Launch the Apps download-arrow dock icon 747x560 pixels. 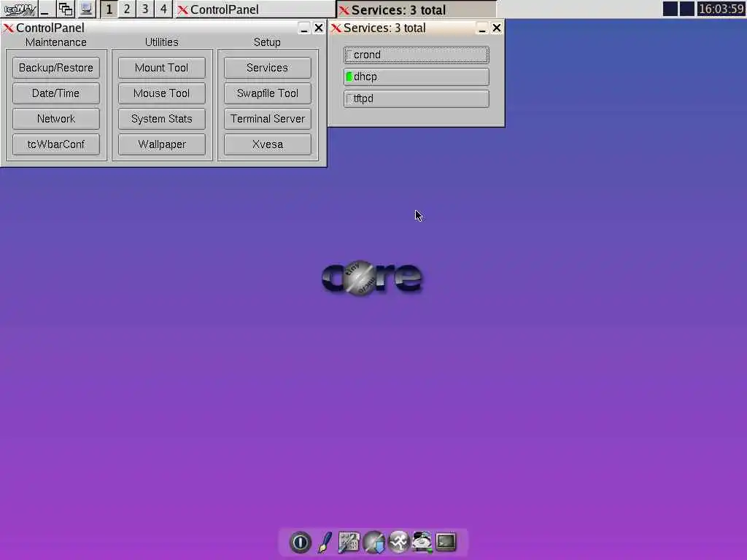click(x=374, y=542)
